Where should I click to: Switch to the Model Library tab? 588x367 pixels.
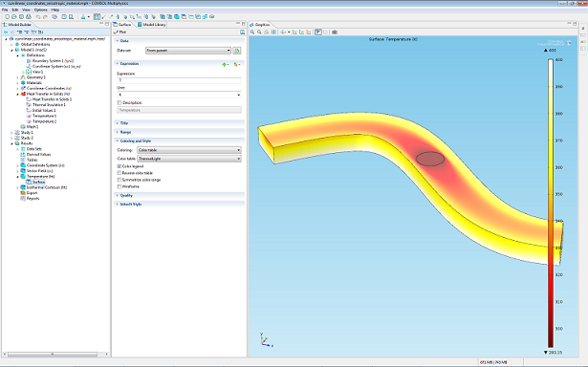click(x=152, y=24)
